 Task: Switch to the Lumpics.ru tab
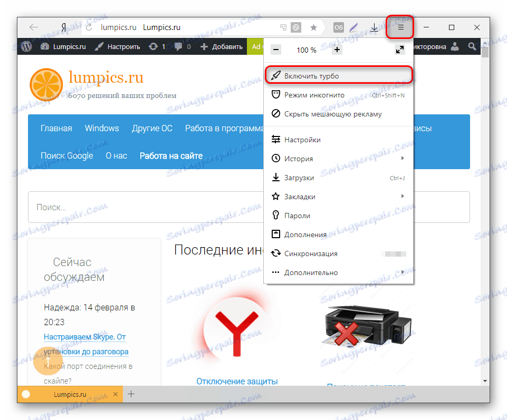70,394
